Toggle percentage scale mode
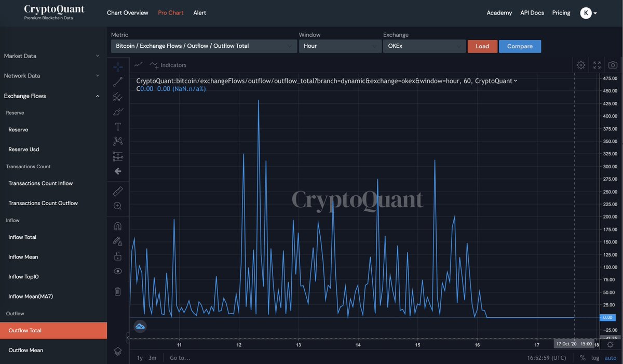The width and height of the screenshot is (623, 364). (583, 358)
